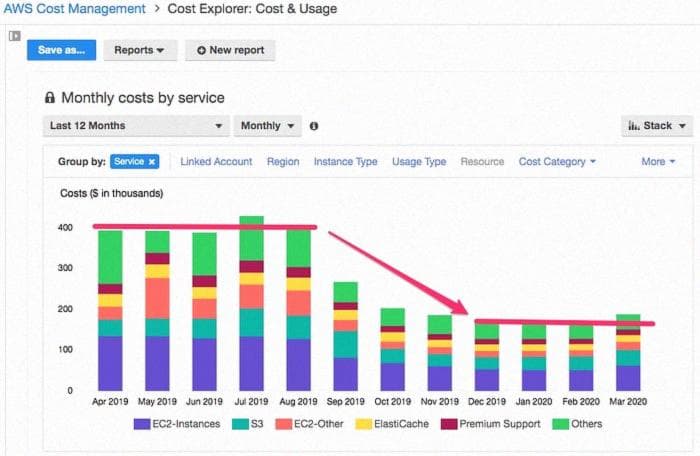Viewport: 700px width, 456px height.
Task: Click the EC2-Instances legend swatch
Action: pos(142,424)
